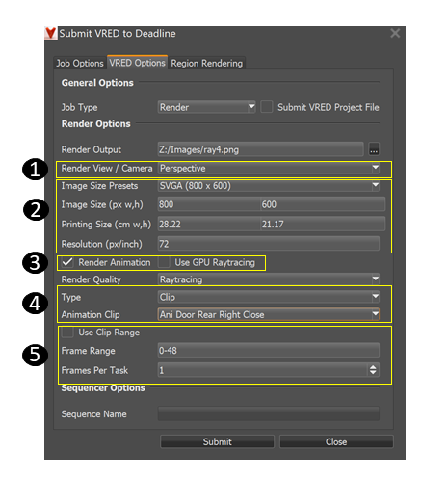Click the printing height field 21.17
The height and width of the screenshot is (479, 448).
click(x=323, y=224)
